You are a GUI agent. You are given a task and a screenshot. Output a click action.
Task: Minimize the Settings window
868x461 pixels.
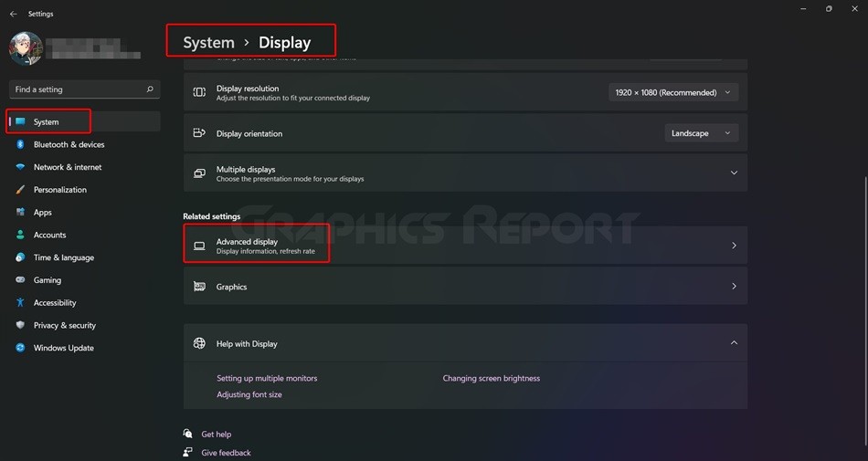(x=803, y=9)
